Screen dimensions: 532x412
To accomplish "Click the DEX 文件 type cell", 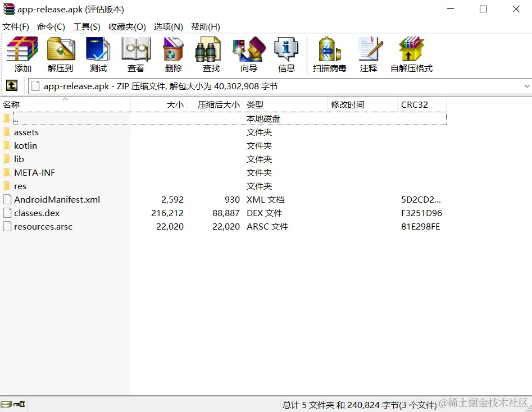I will tap(264, 213).
